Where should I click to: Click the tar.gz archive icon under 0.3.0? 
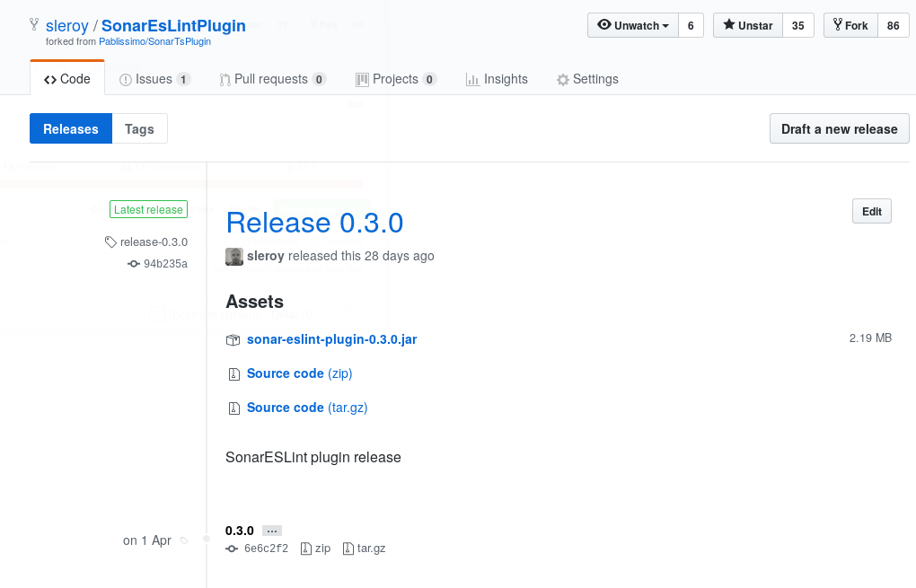[x=348, y=548]
